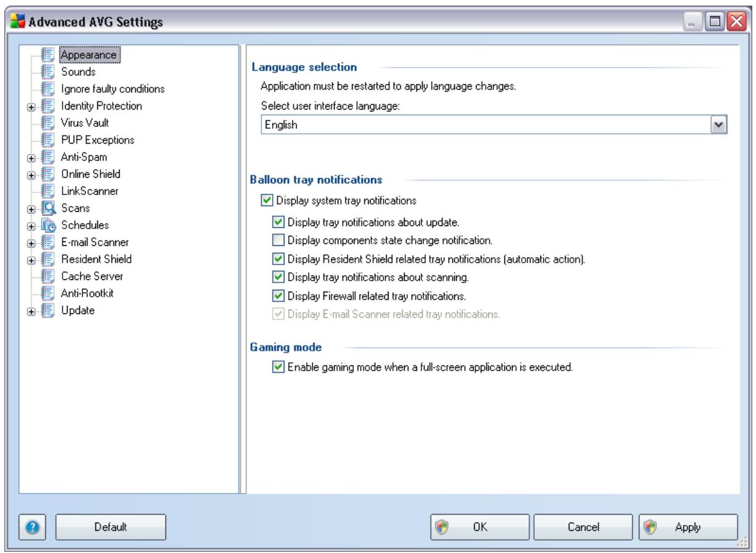The width and height of the screenshot is (756, 553).
Task: Select Ignore faulty conditions label
Action: coord(112,89)
